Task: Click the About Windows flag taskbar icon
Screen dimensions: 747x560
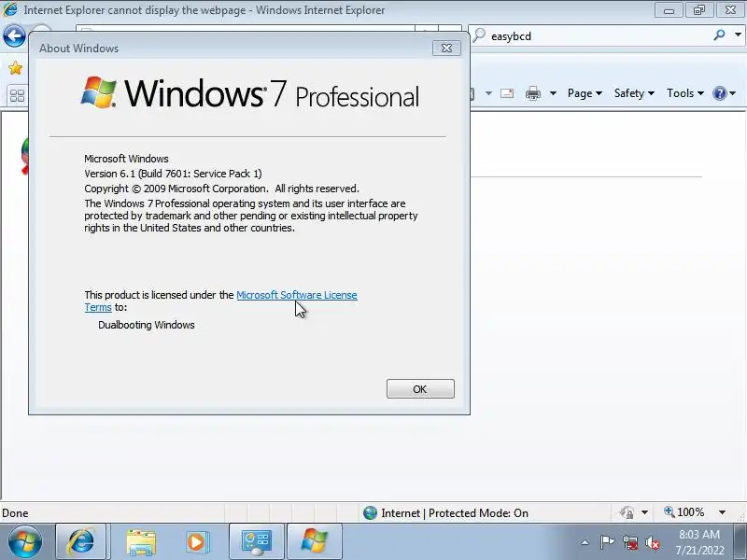Action: (315, 541)
